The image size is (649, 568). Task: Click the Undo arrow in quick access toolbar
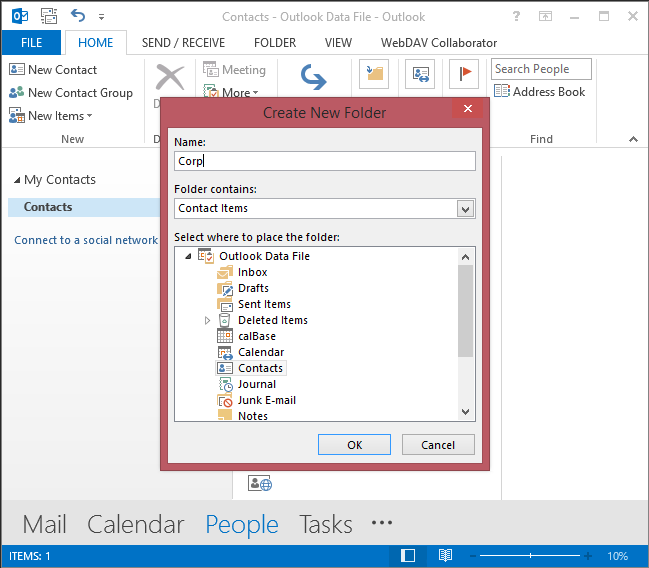click(78, 16)
